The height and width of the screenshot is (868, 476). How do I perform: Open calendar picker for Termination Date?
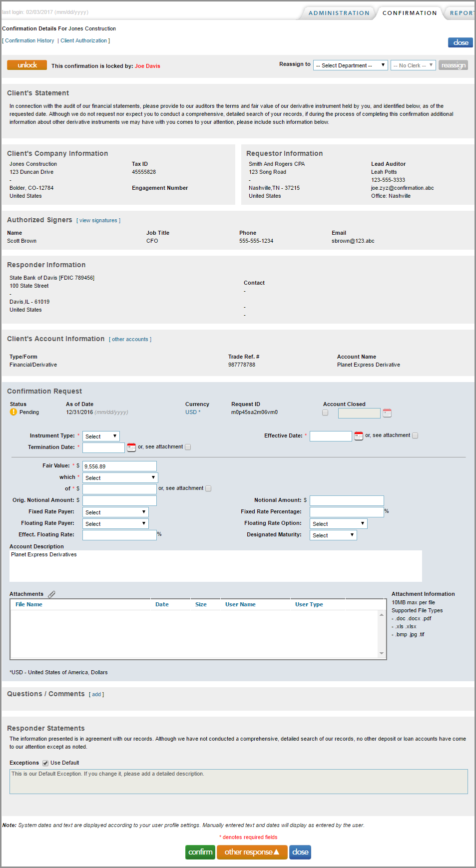pos(131,447)
